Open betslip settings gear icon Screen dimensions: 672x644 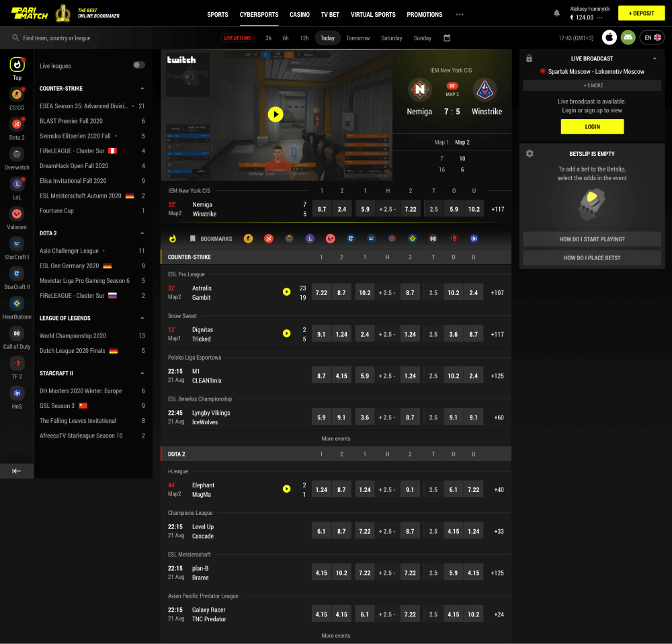point(530,153)
